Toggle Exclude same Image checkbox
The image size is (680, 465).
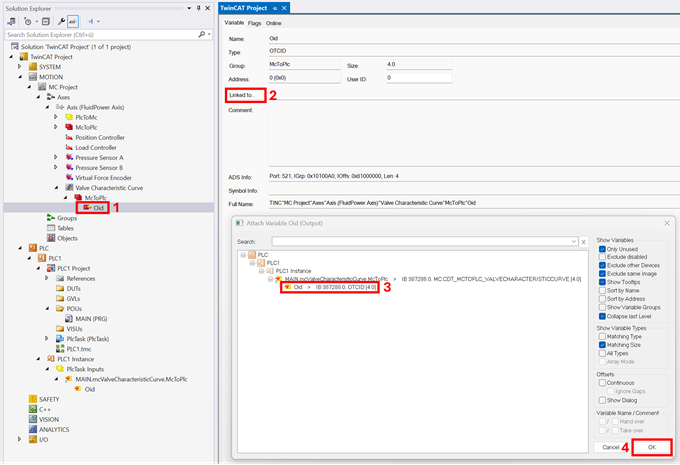click(602, 274)
